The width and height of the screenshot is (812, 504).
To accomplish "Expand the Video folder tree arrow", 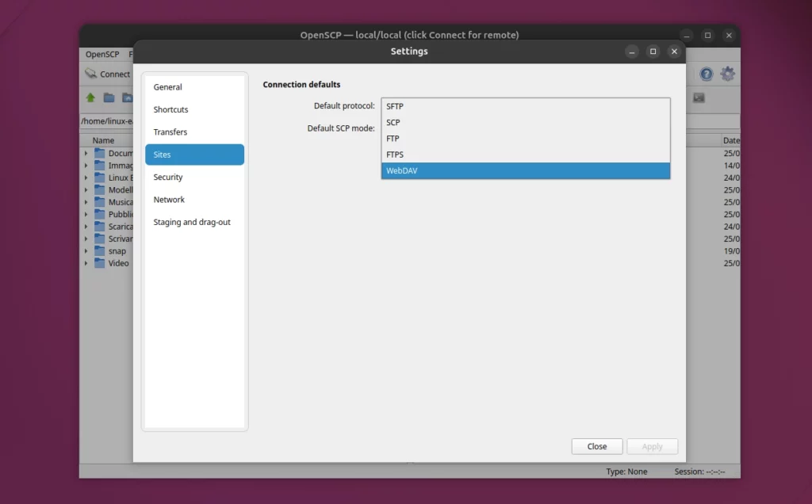I will [86, 263].
